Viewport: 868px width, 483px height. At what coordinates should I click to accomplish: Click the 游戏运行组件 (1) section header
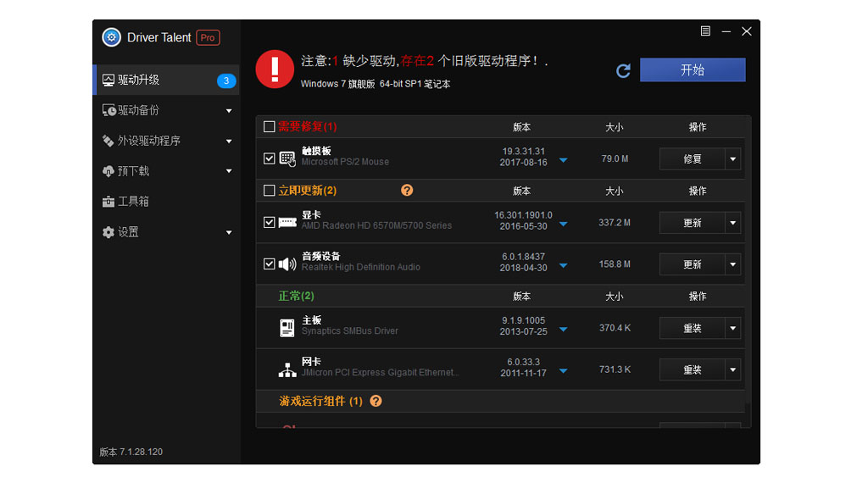click(500, 401)
